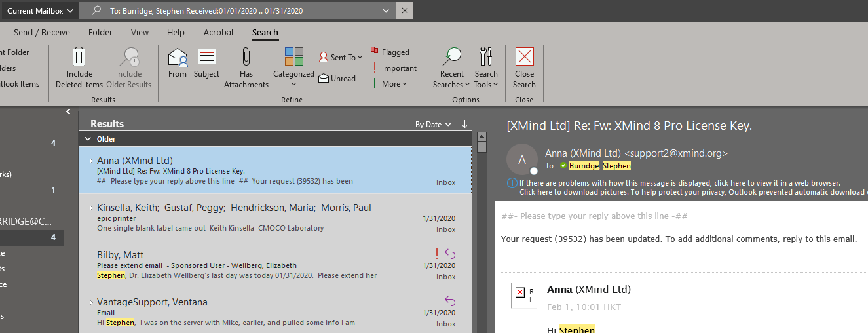The width and height of the screenshot is (868, 333).
Task: Click recipient Burridge, Stephen
Action: (x=600, y=166)
